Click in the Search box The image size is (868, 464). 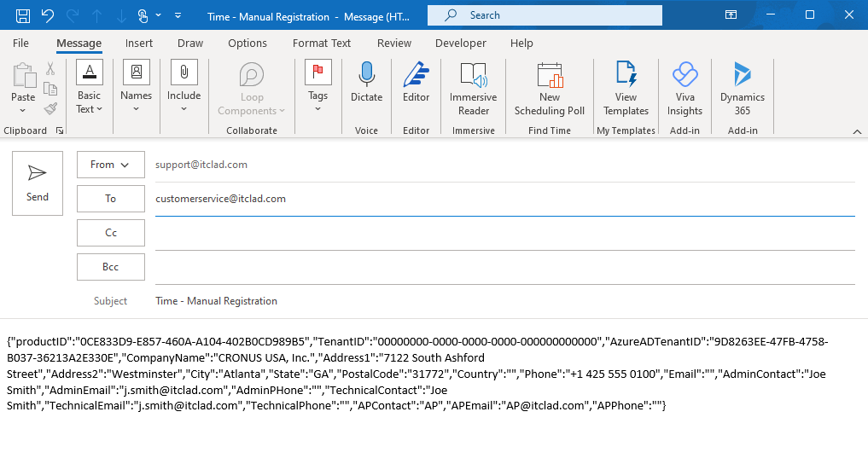(x=545, y=15)
